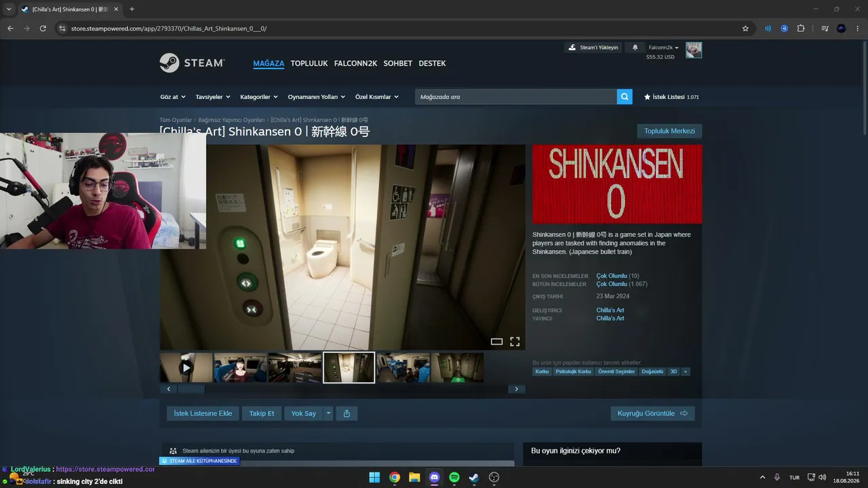
Task: Expand the Kategoriler dropdown menu
Action: pos(259,97)
